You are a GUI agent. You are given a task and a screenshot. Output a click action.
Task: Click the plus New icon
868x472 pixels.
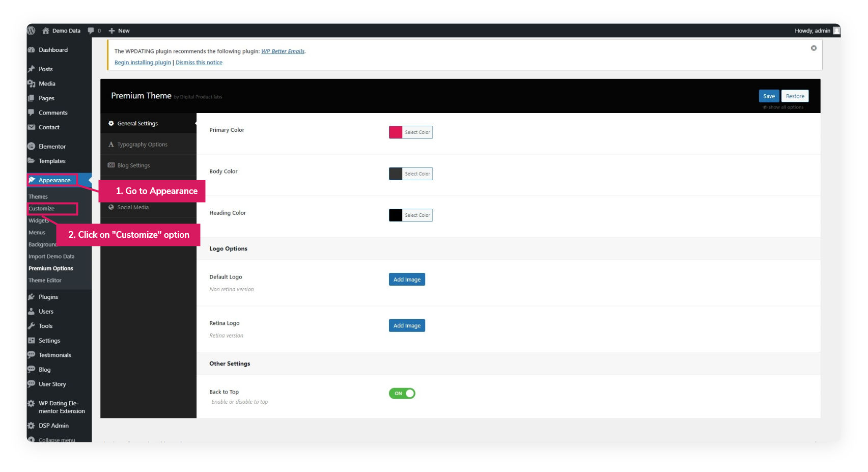(112, 31)
